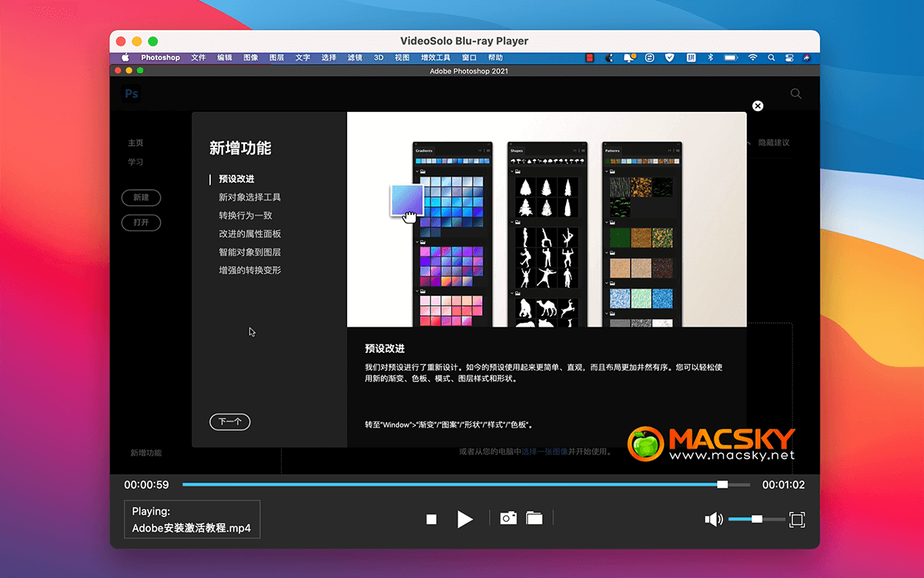Open the 图像 menu
This screenshot has width=924, height=578.
tap(251, 58)
